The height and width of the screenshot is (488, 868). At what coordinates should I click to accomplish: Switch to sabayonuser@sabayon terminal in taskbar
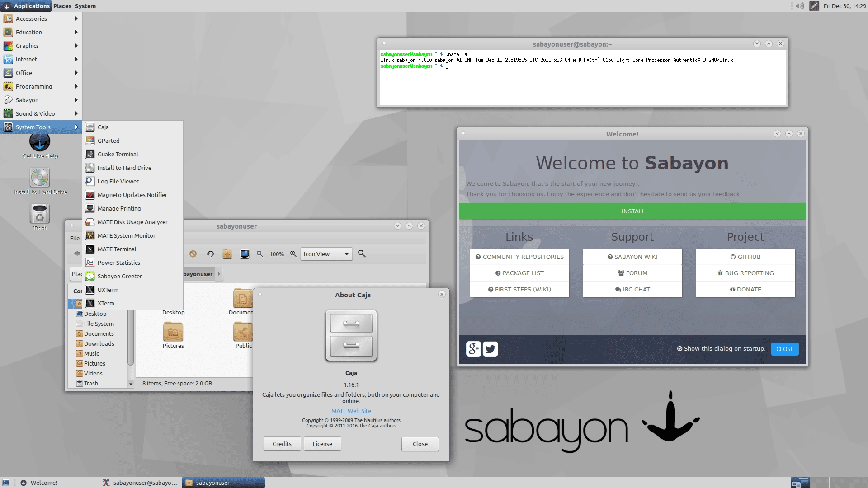tap(141, 483)
